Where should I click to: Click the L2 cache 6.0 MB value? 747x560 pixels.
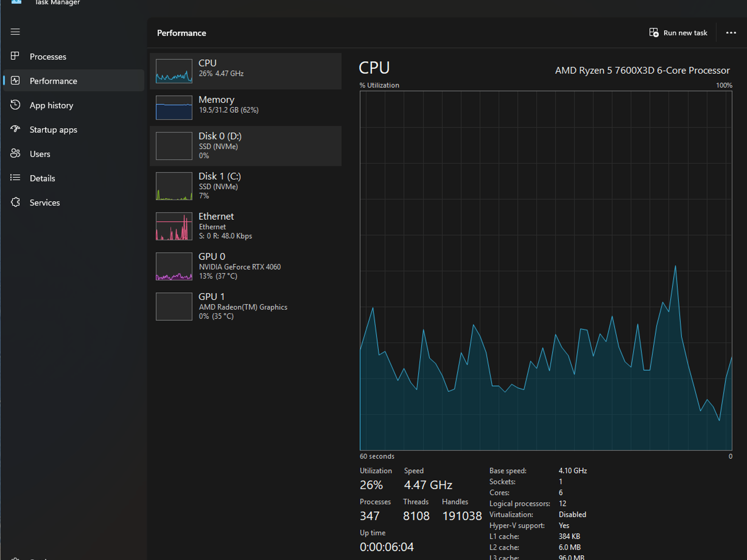pyautogui.click(x=569, y=547)
